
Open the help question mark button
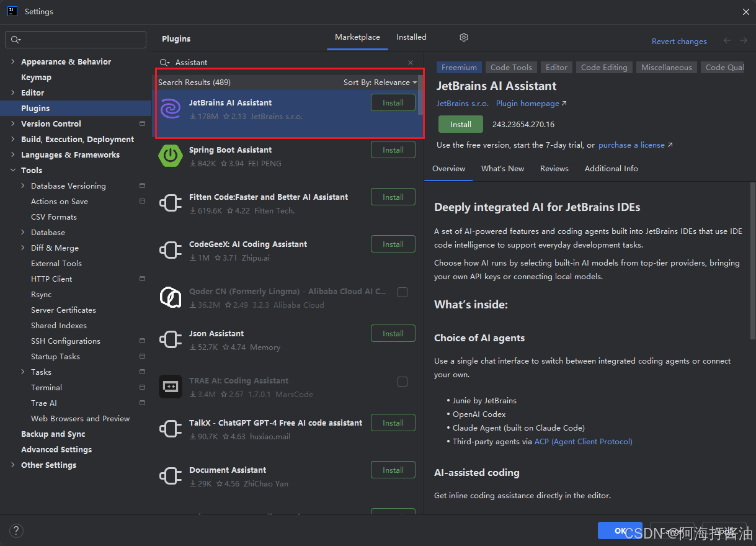tap(17, 530)
